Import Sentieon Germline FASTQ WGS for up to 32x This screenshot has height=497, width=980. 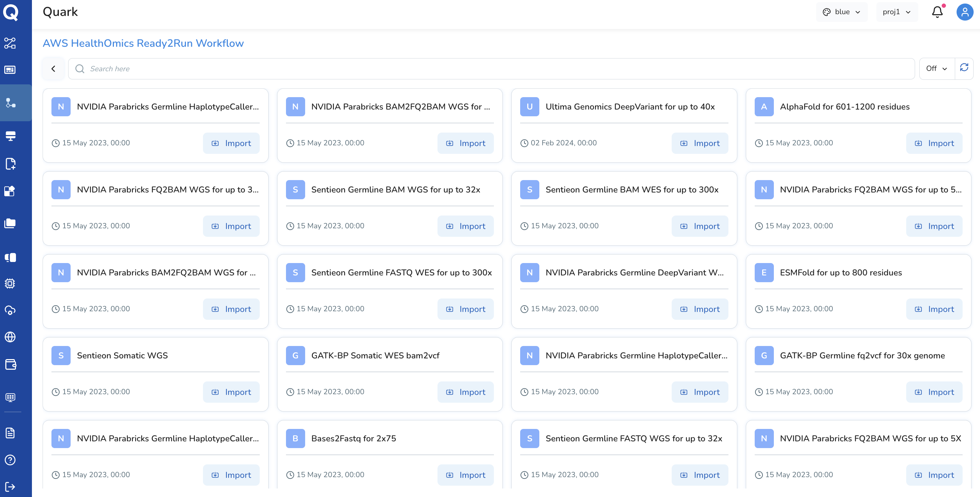pos(700,475)
